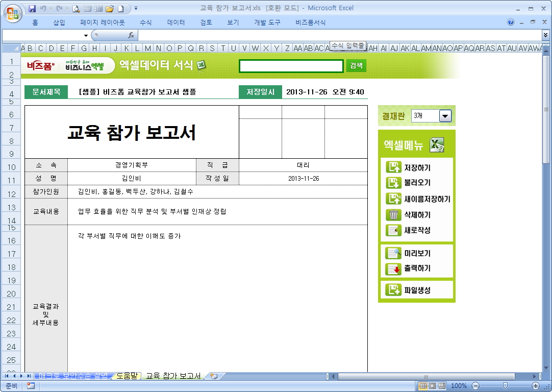The image size is (552, 392).
Task: Click the zoom out minus button
Action: tap(475, 386)
